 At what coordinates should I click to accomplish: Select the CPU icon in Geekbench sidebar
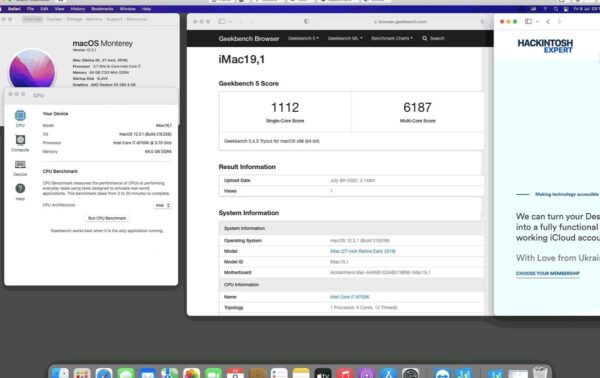(20, 116)
